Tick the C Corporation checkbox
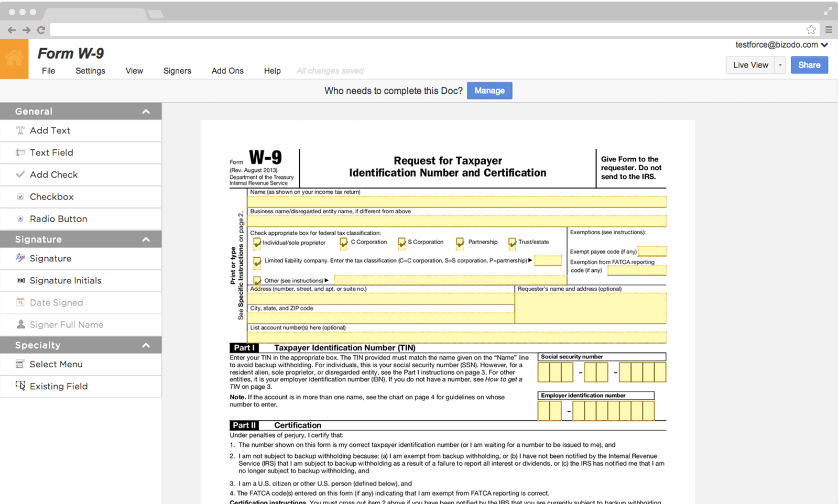The image size is (838, 504). point(344,243)
